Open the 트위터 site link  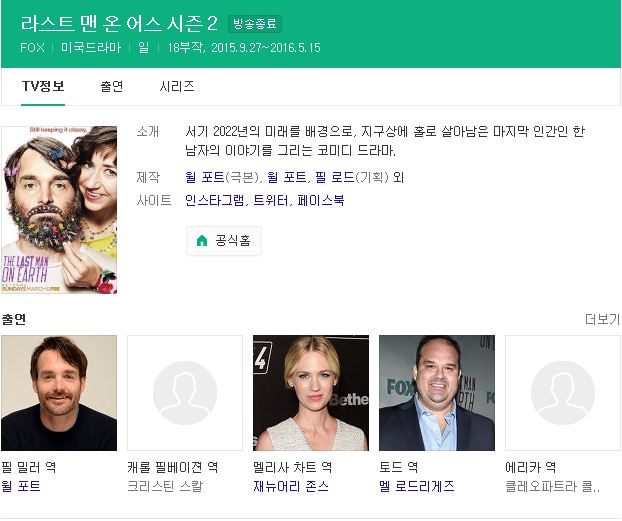[x=269, y=200]
